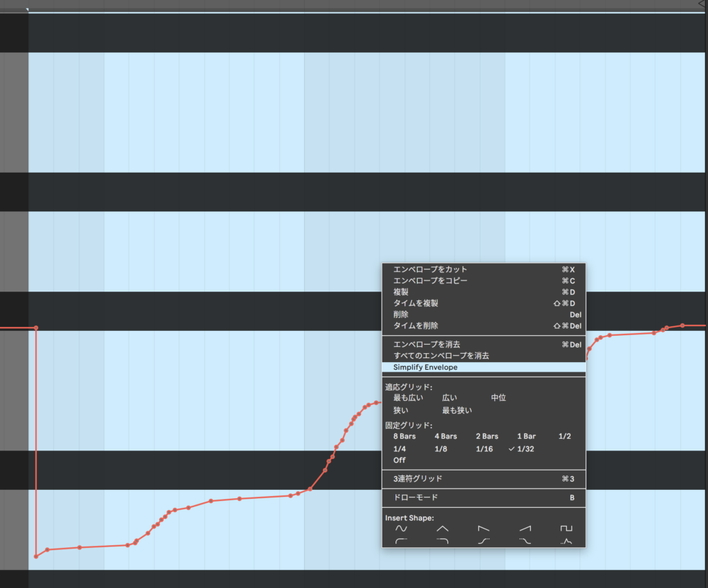This screenshot has width=708, height=588.
Task: Set fixed grid to 8 Bars
Action: [404, 437]
